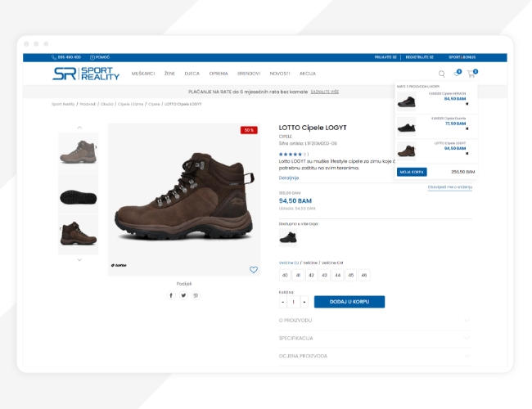
Task: Open the search magnifier icon
Action: [x=441, y=74]
